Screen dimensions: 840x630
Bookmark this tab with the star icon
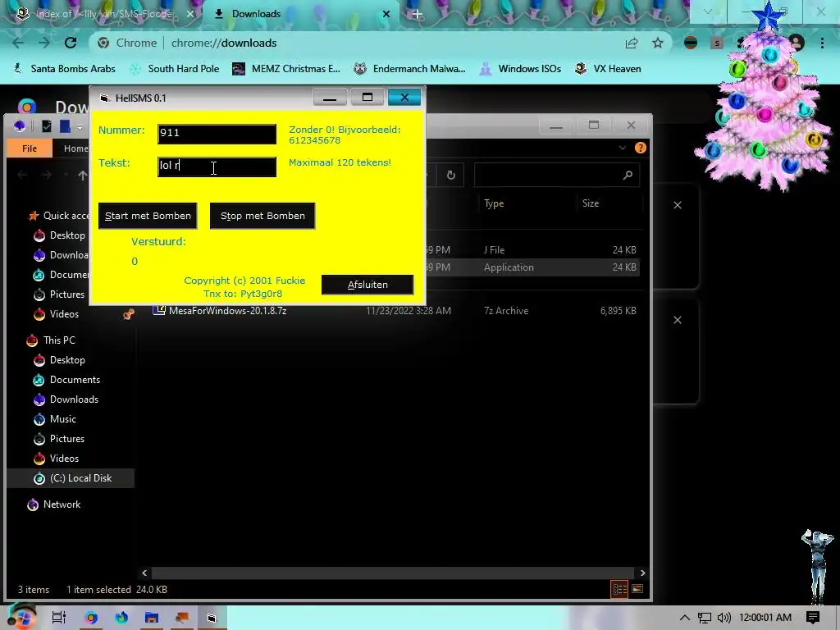coord(658,43)
